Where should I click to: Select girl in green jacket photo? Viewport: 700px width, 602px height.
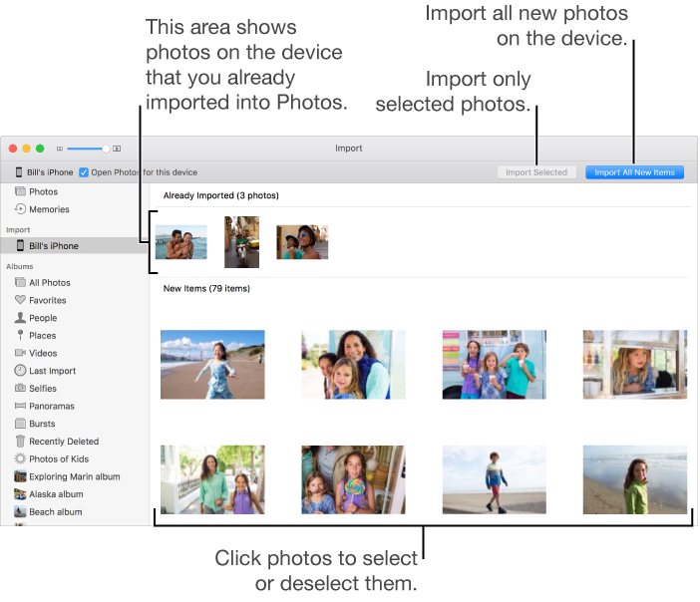point(635,479)
